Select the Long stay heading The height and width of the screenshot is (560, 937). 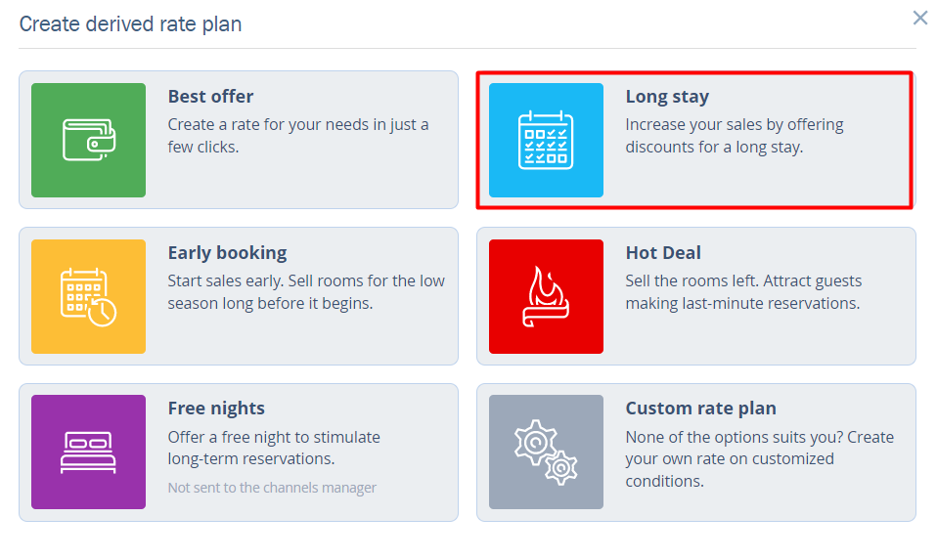coord(667,97)
